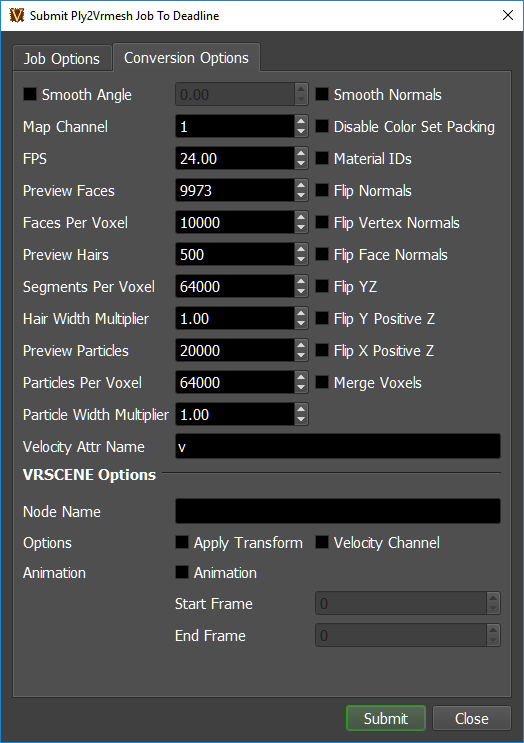Increment Preview Faces spinner up arrow
Viewport: 524px width, 743px height.
(x=301, y=185)
